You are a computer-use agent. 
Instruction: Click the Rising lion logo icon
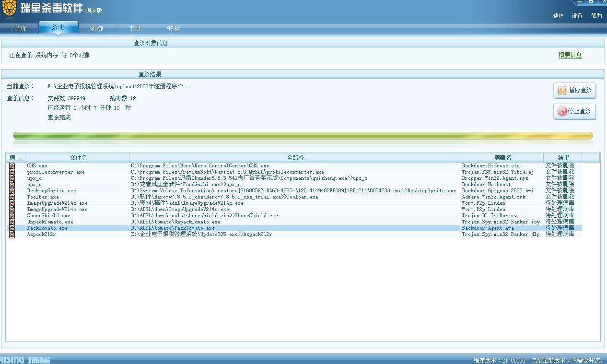click(x=10, y=8)
